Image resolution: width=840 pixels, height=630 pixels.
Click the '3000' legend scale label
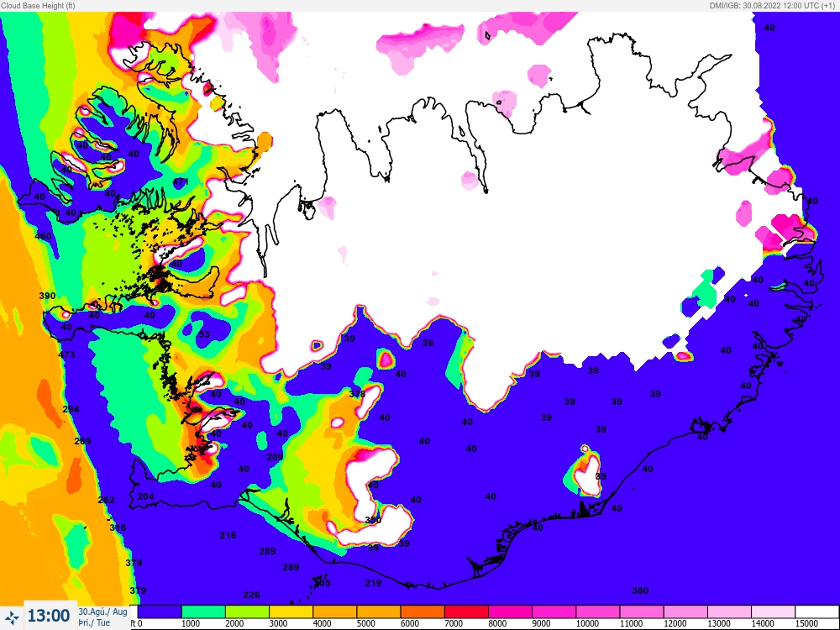(x=278, y=623)
